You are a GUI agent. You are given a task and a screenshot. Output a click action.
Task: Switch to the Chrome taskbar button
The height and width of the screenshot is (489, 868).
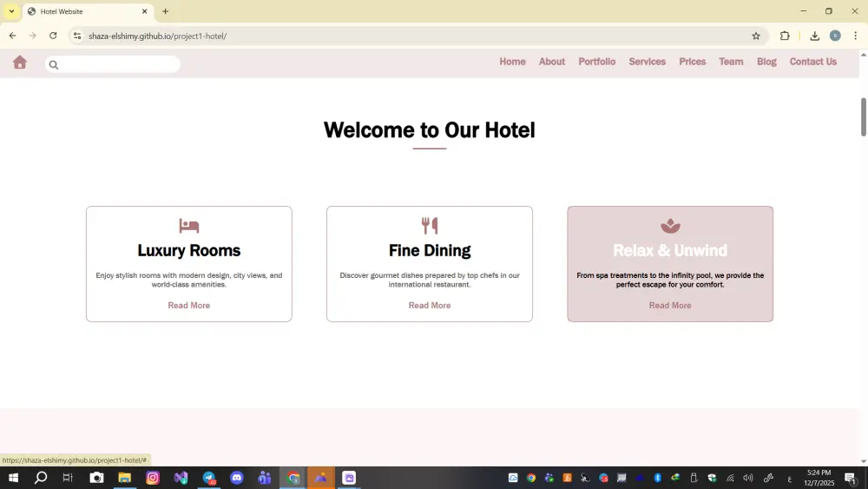point(293,478)
